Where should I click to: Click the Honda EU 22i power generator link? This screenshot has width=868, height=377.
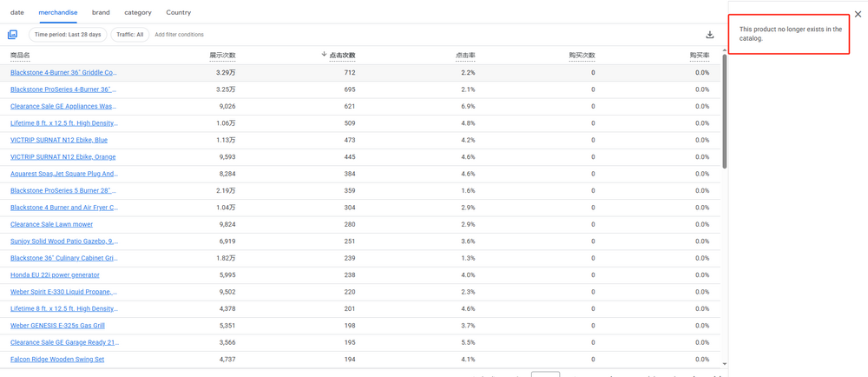55,275
